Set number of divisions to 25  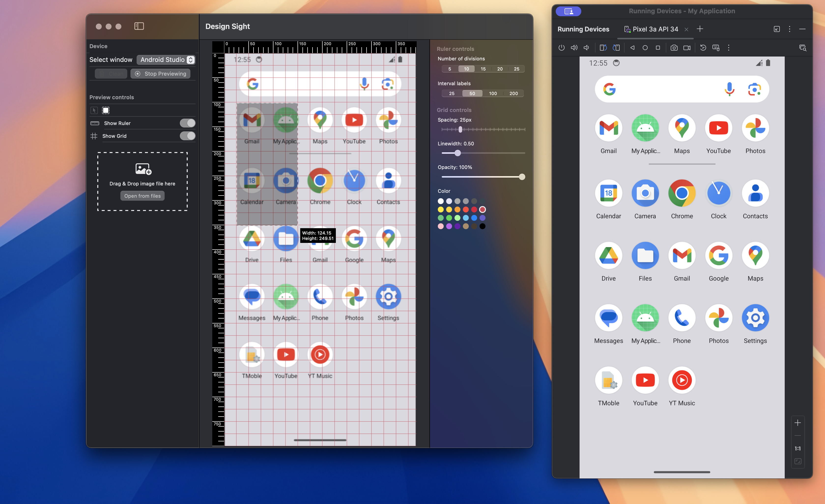(517, 69)
